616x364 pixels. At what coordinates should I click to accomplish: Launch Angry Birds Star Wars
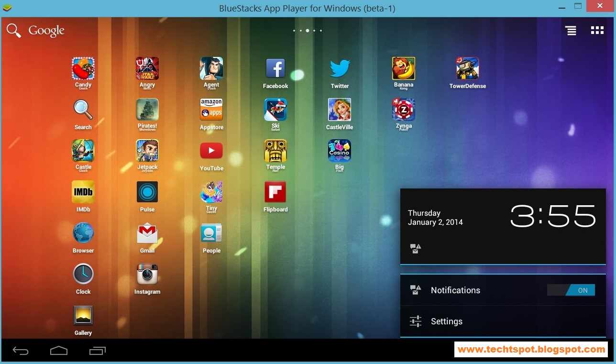tap(147, 69)
